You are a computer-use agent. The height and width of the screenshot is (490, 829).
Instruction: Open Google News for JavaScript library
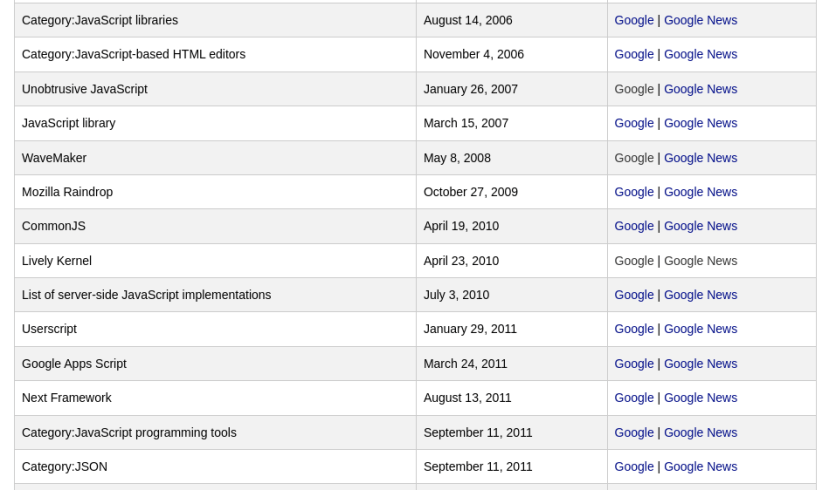tap(700, 123)
